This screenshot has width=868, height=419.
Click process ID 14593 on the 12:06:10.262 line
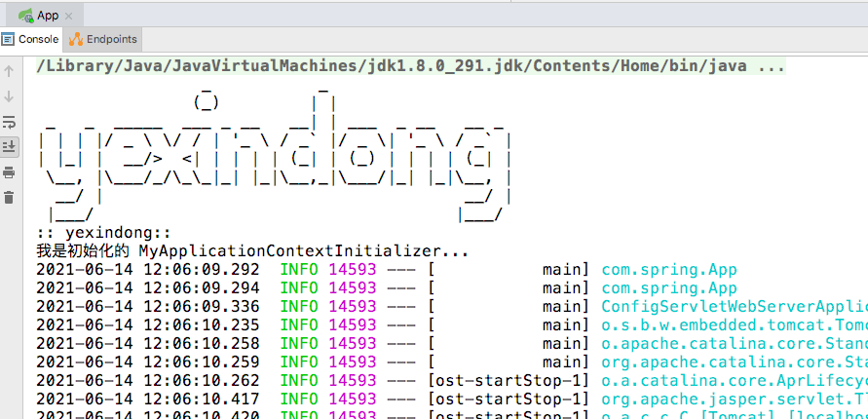coord(353,380)
